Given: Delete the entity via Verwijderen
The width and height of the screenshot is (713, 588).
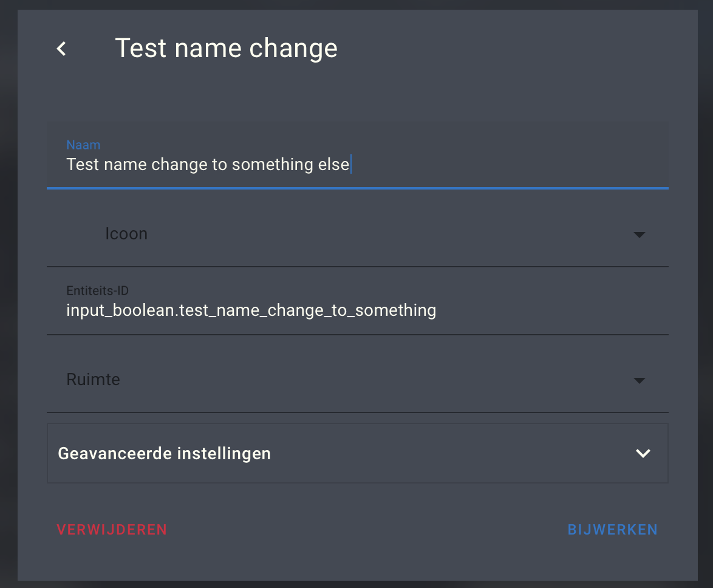Looking at the screenshot, I should tap(112, 529).
